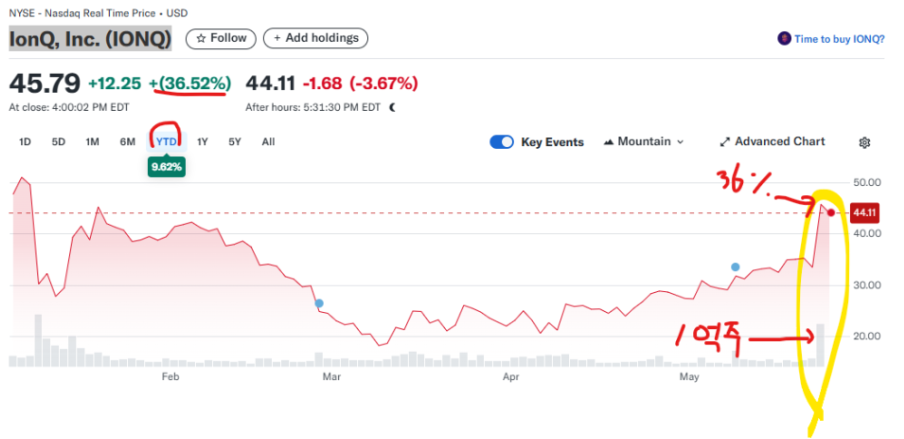Click the red current price dot

pos(831,213)
